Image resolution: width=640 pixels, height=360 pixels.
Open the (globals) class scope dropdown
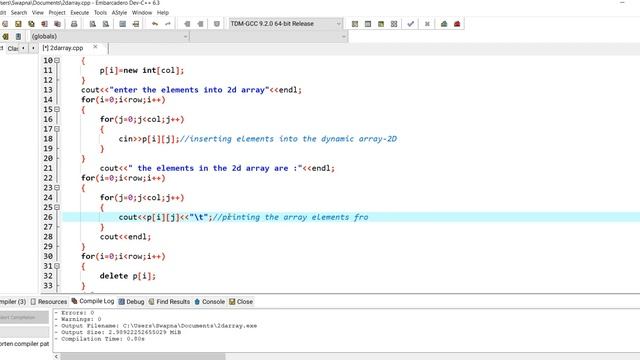click(109, 36)
